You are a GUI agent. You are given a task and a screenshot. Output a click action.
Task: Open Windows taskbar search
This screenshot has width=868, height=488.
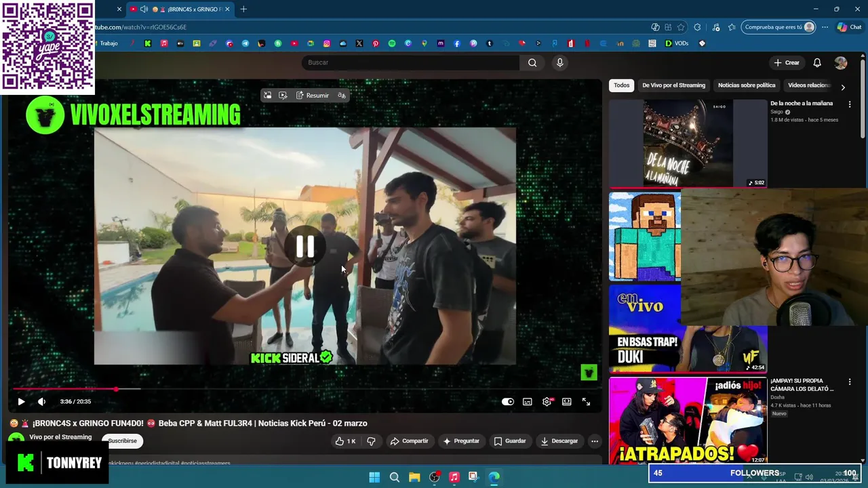tap(395, 477)
